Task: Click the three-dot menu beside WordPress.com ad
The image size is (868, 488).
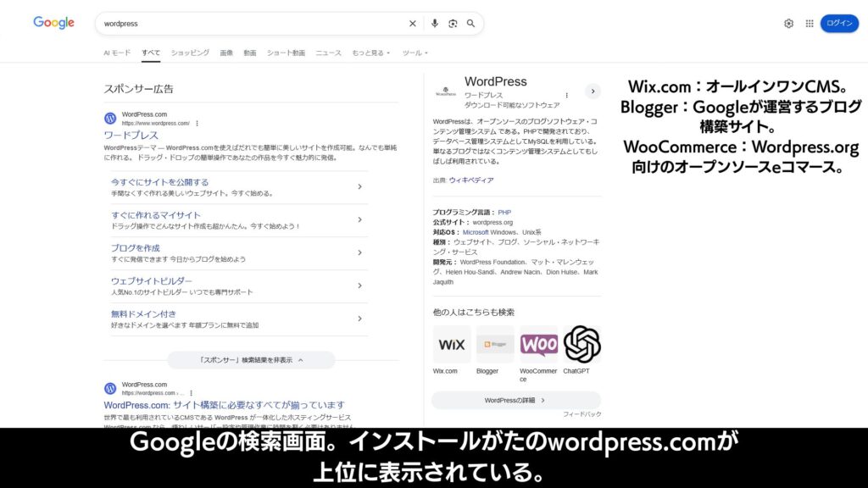Action: click(198, 124)
